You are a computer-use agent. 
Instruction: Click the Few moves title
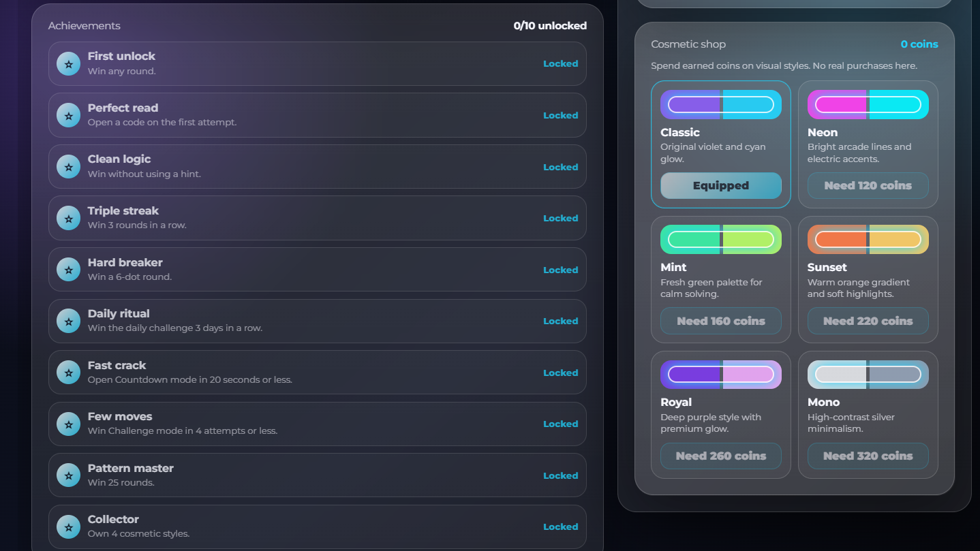coord(120,417)
